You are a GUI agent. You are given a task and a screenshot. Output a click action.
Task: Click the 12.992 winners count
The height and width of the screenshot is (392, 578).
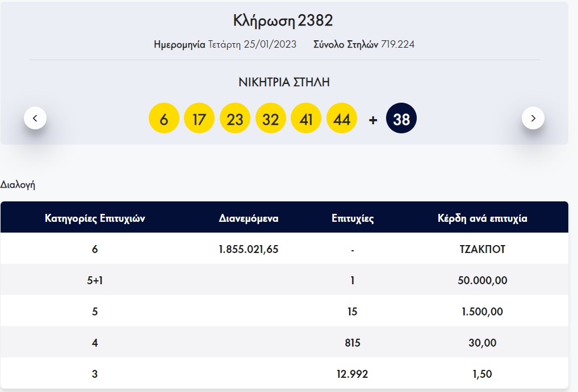[353, 374]
